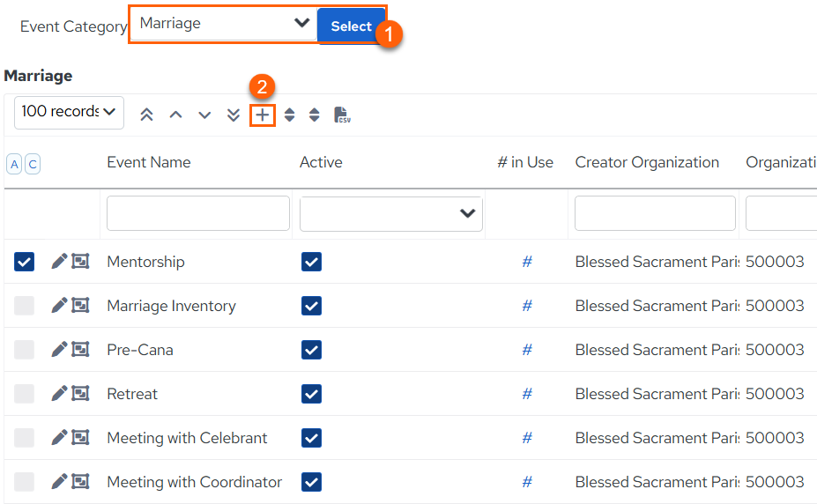Sort by # in Use column header

tap(525, 162)
